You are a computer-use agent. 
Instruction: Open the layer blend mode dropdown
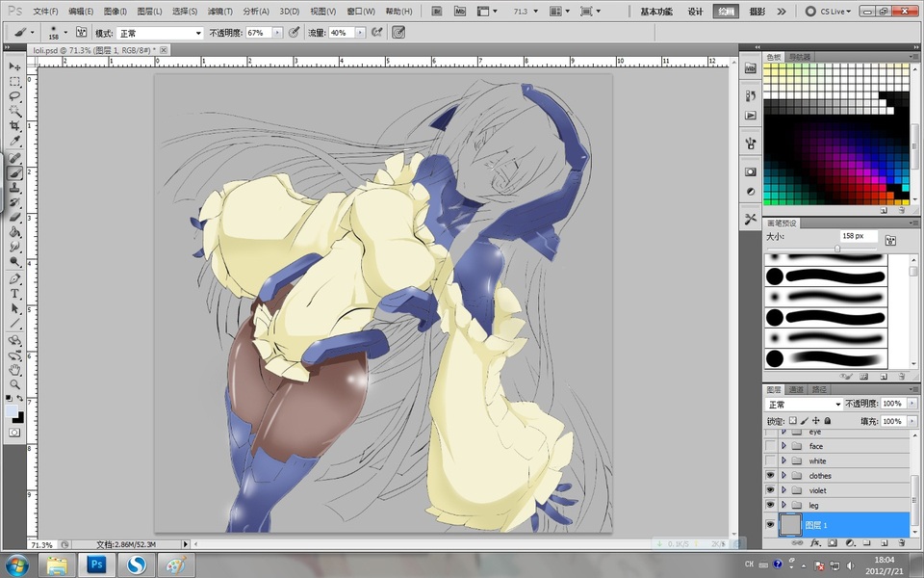point(805,404)
